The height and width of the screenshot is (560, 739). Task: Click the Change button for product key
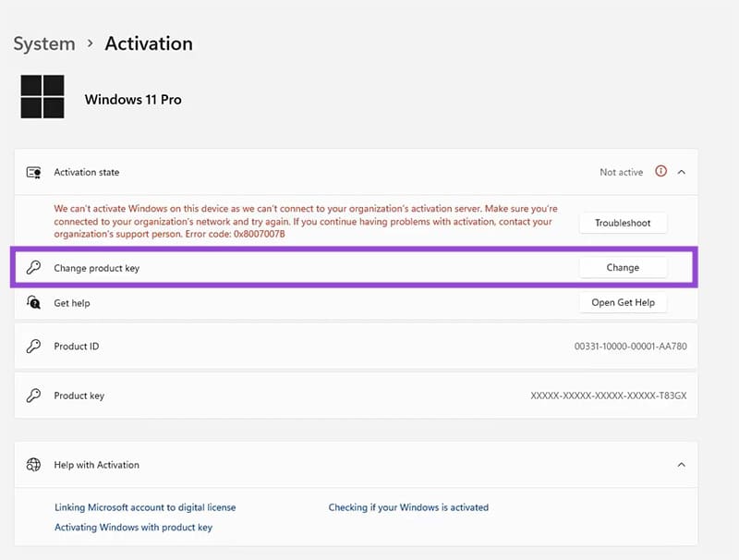pyautogui.click(x=623, y=267)
